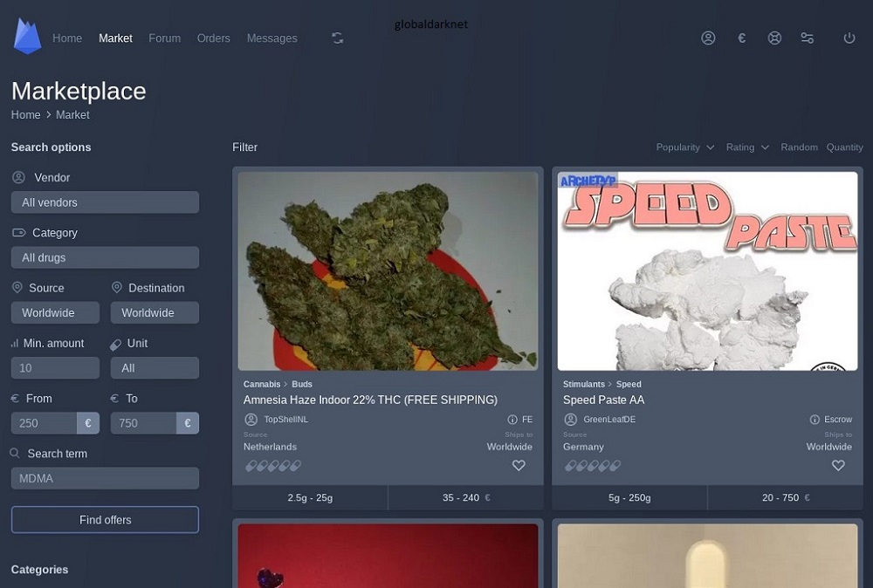The width and height of the screenshot is (873, 588).
Task: Click the euro currency icon in header
Action: click(x=741, y=38)
